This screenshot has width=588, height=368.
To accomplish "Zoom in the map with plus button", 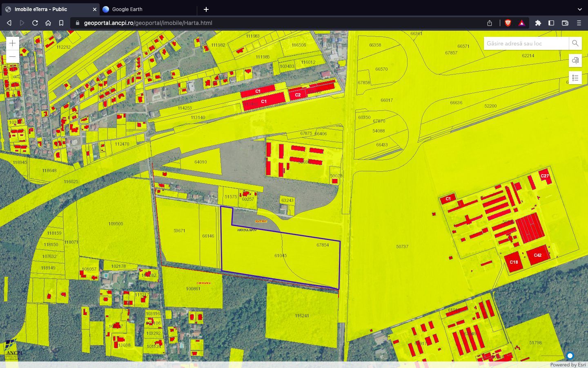I will (13, 43).
